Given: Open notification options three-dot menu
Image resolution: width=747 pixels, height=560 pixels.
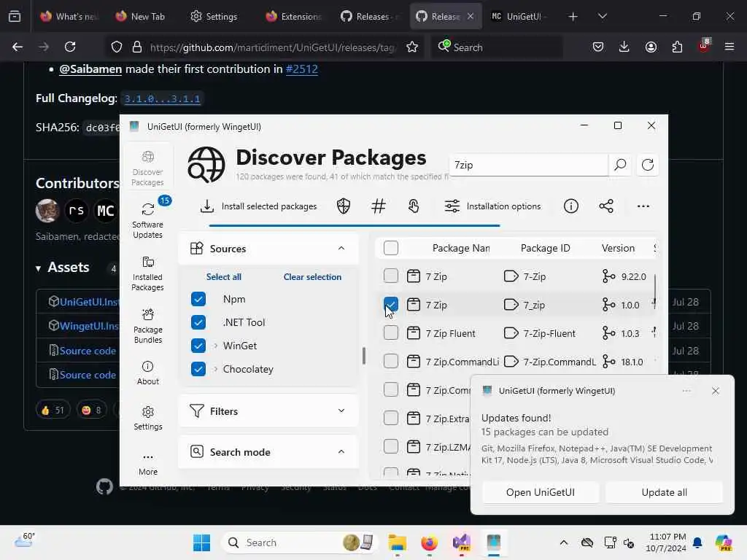Looking at the screenshot, I should coord(686,391).
